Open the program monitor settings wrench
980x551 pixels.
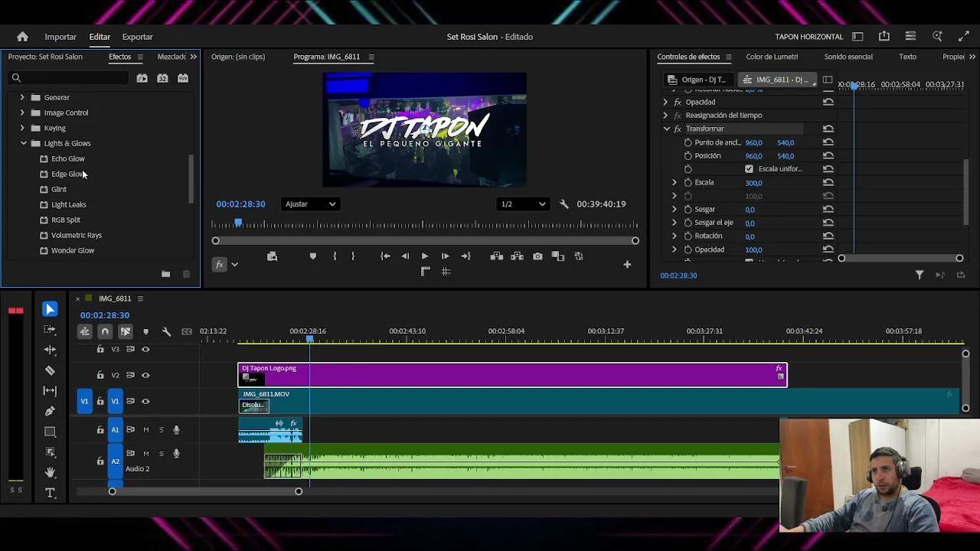tap(564, 204)
